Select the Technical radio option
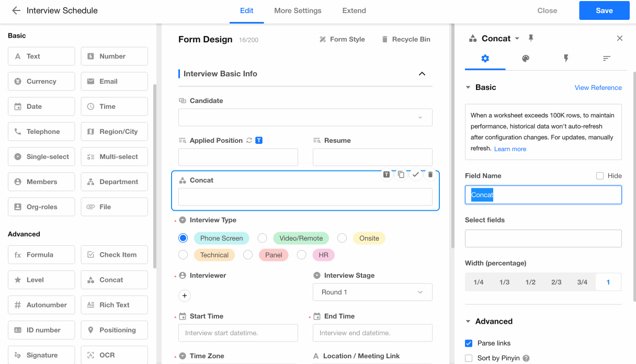This screenshot has height=364, width=636. click(x=183, y=255)
